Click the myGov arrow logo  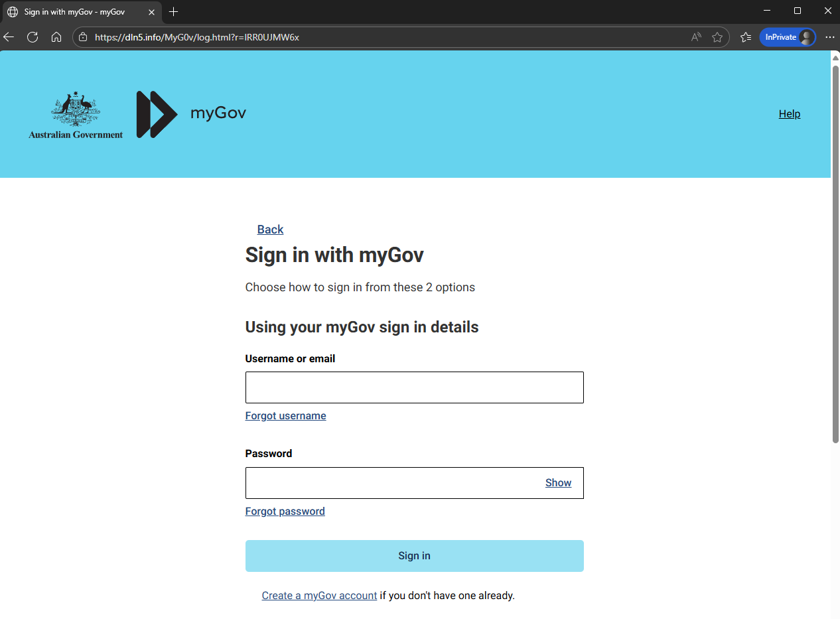(x=157, y=114)
